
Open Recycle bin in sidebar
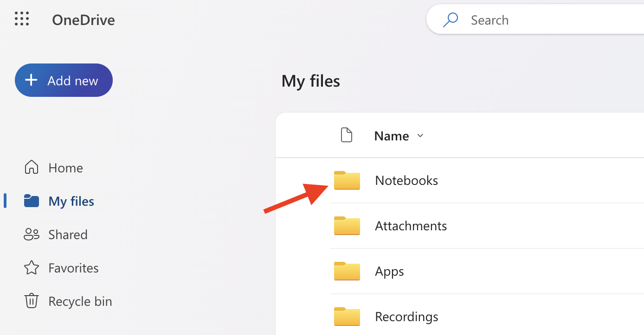pyautogui.click(x=68, y=301)
